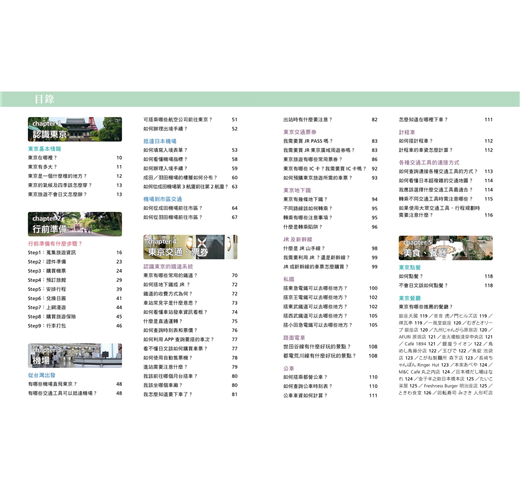The height and width of the screenshot is (500, 520).
Task: Open the 東京地下鐵 section heading
Action: point(297,190)
